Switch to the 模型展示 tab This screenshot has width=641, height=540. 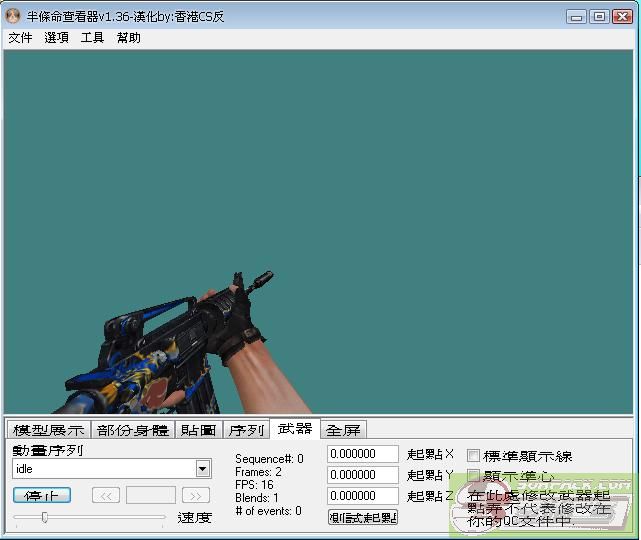[x=48, y=430]
